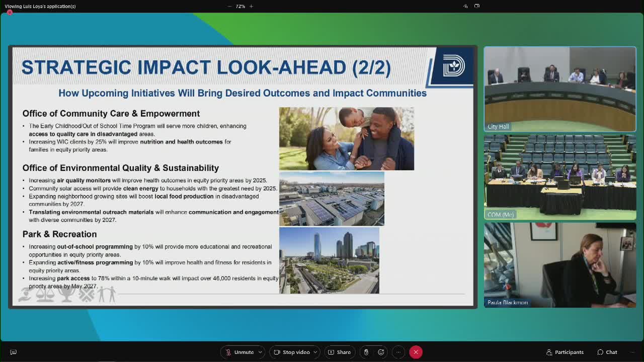644x362 pixels.
Task: Click the Share button
Action: [340, 352]
